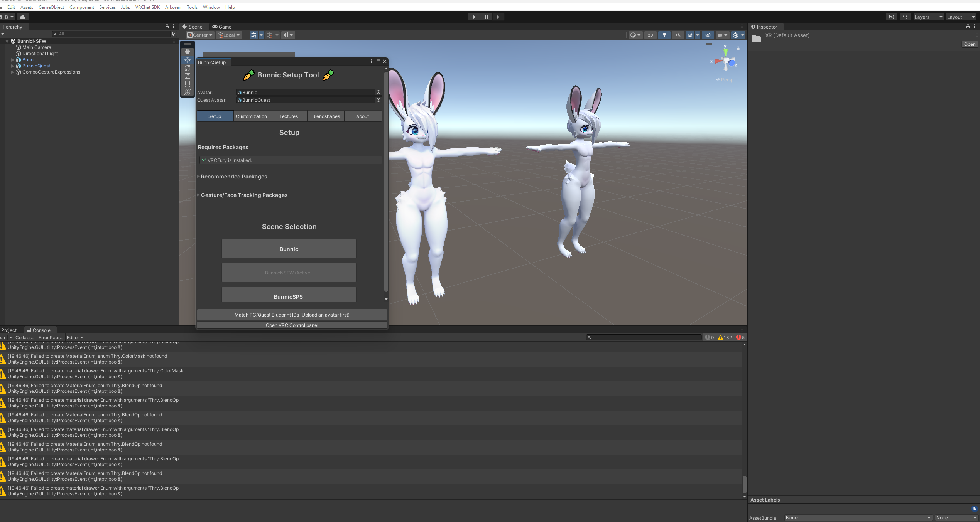980x522 pixels.
Task: Select the Rotate tool
Action: 188,68
